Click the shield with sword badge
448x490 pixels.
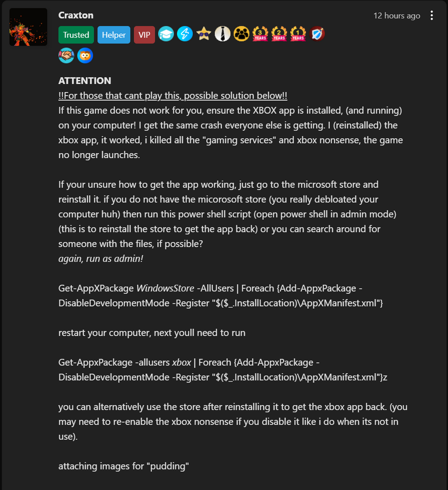pos(317,34)
